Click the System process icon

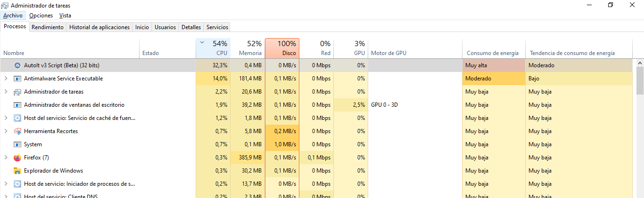(17, 144)
